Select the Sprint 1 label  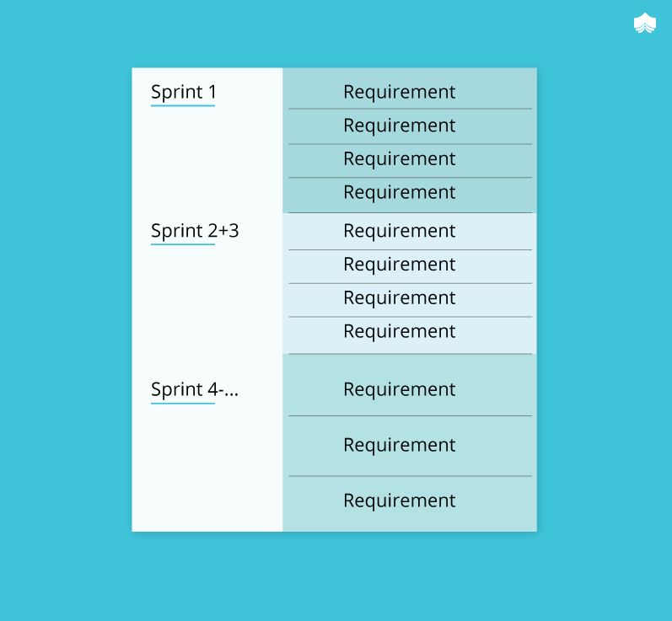(x=184, y=92)
